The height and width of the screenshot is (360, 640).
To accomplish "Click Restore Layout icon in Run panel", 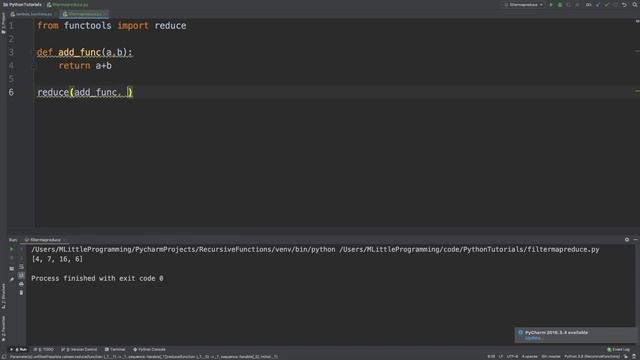I will tap(11, 268).
